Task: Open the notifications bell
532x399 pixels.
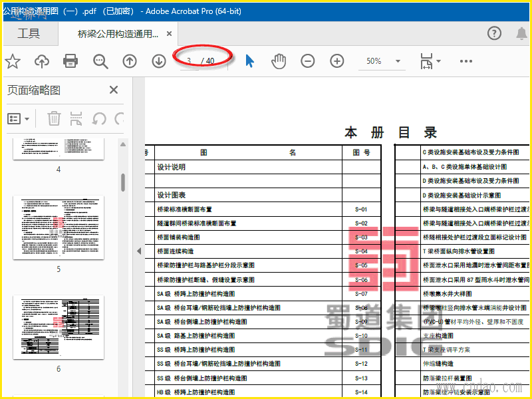Action: click(x=521, y=33)
